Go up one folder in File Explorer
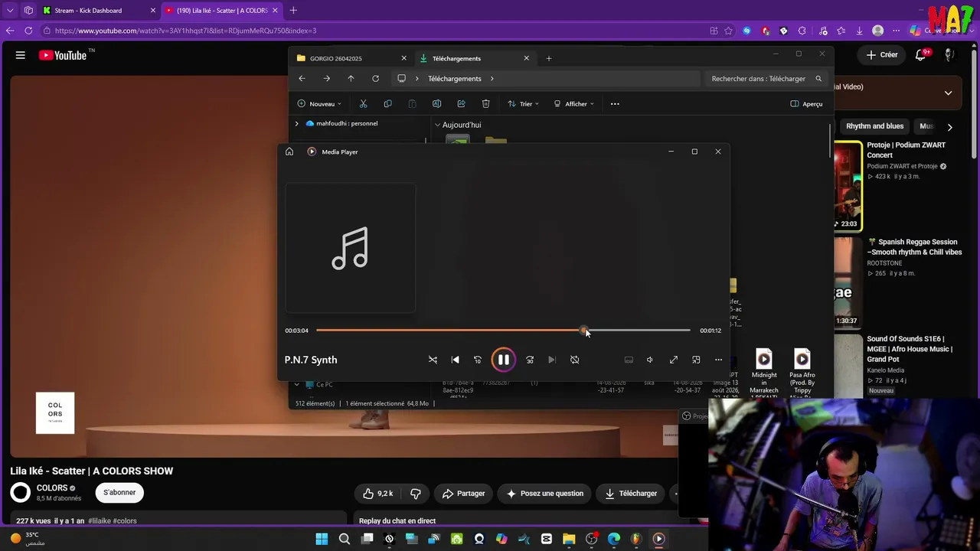The width and height of the screenshot is (980, 551). pos(351,79)
